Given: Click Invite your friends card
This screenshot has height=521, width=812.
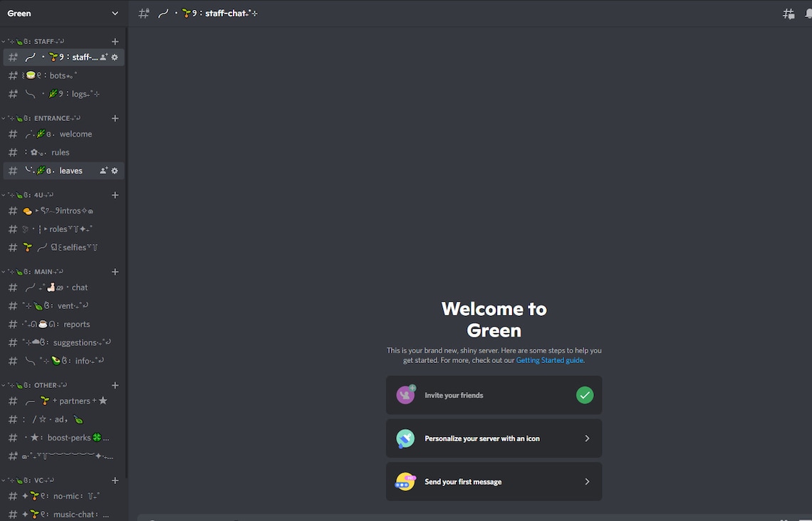Looking at the screenshot, I should coord(494,395).
